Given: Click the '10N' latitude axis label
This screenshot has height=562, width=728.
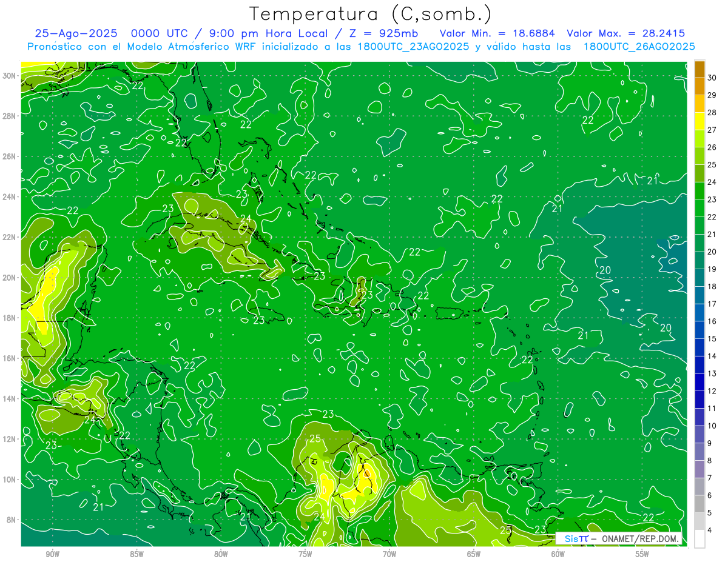Looking at the screenshot, I should (9, 480).
